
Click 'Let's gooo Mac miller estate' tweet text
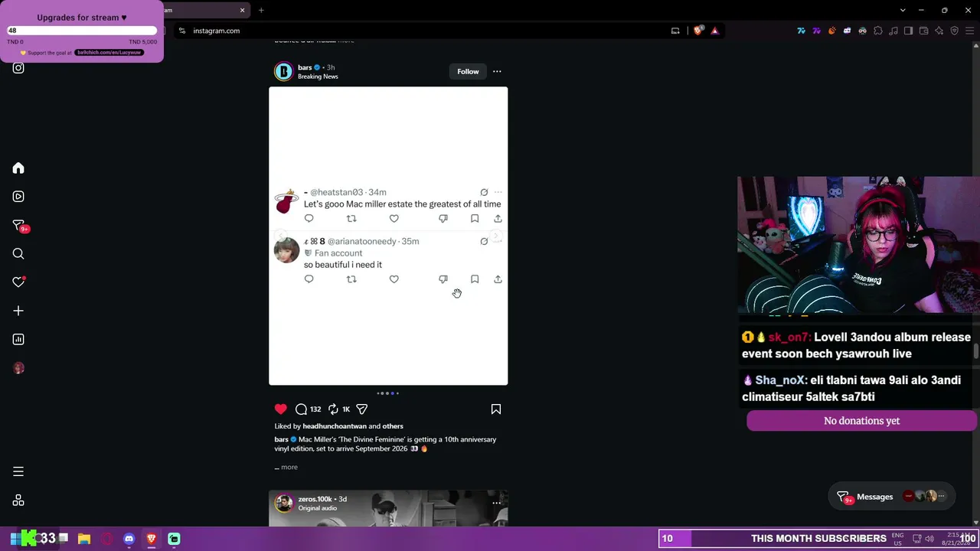[x=402, y=204]
